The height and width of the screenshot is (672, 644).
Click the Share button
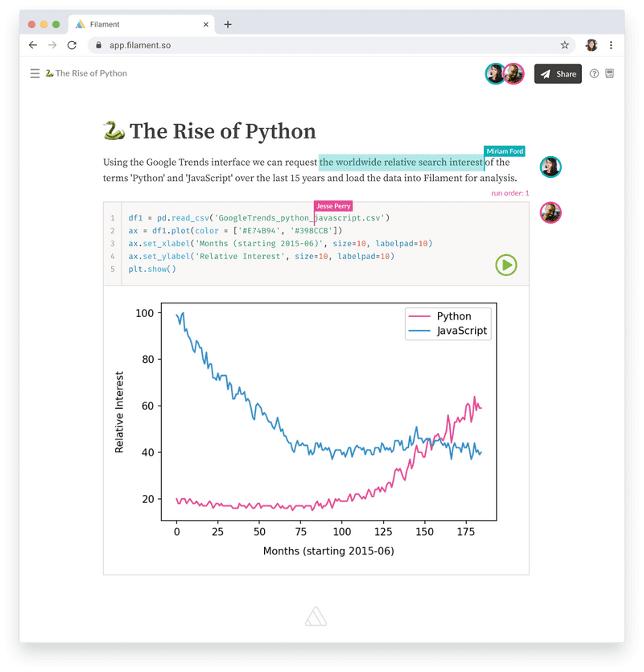tap(558, 73)
